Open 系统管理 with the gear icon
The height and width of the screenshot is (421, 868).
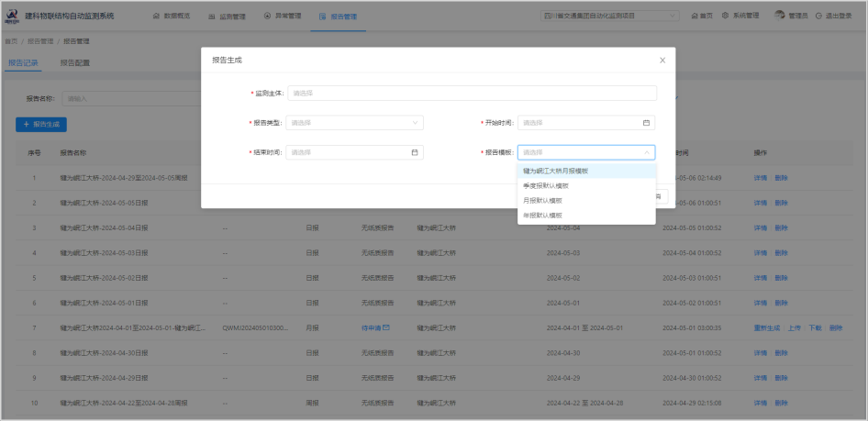coord(740,16)
